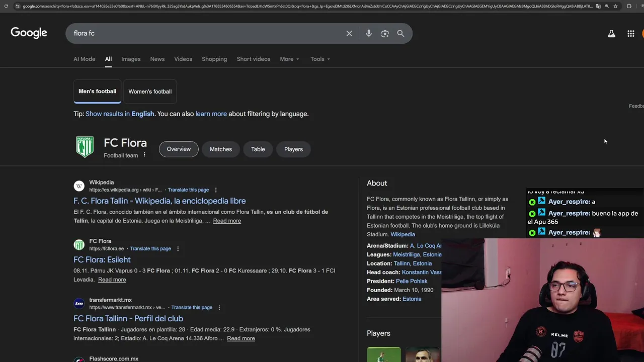
Task: Select Men's football filter
Action: 97,92
